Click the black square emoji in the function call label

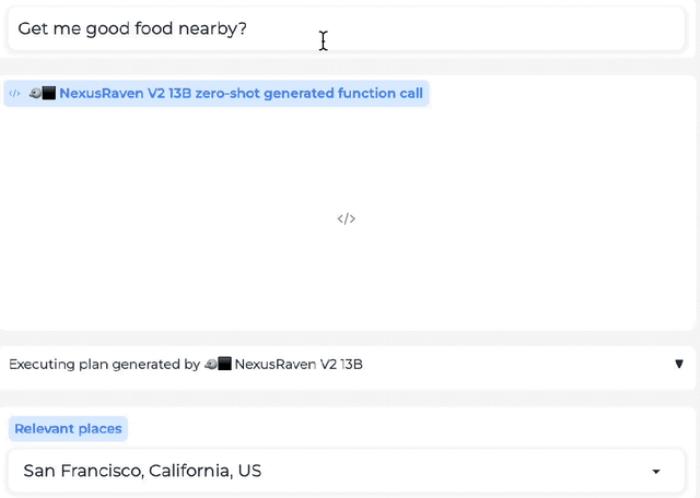pyautogui.click(x=49, y=93)
